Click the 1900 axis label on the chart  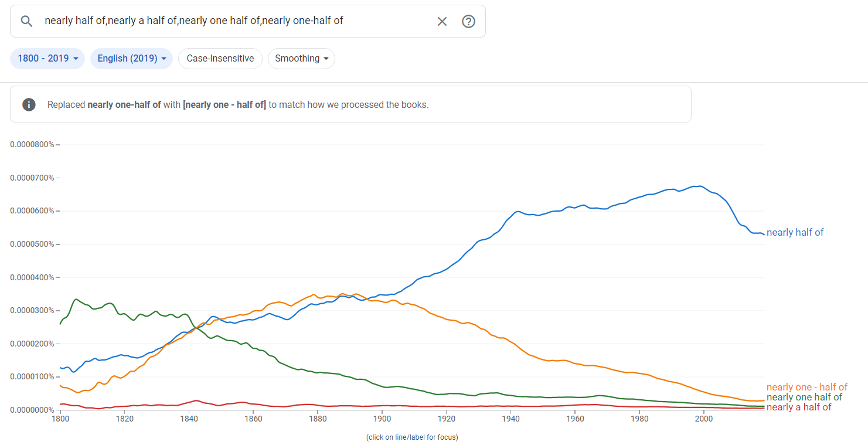pyautogui.click(x=382, y=419)
